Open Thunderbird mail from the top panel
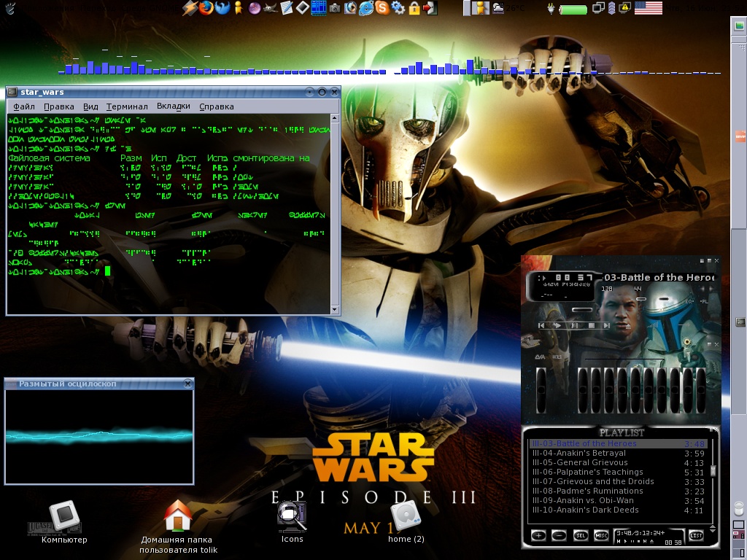 pos(222,7)
